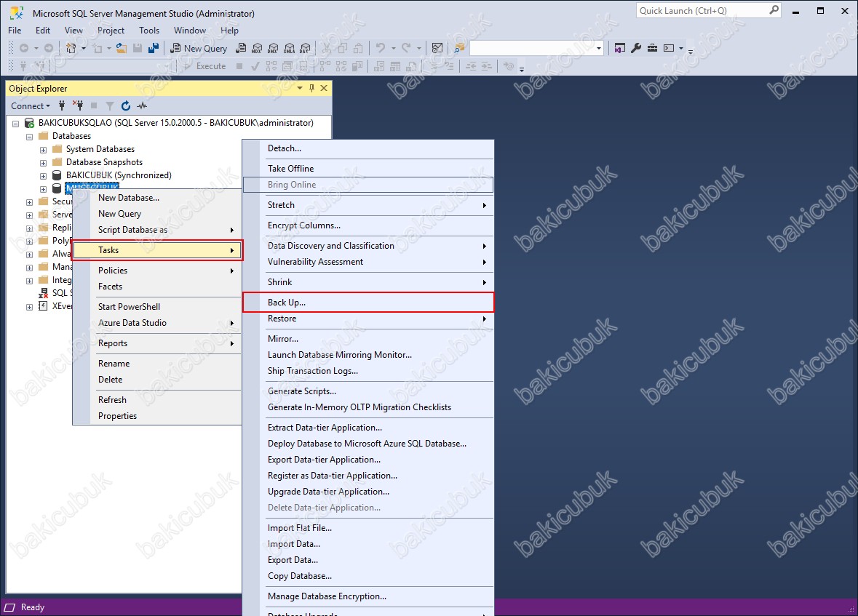Screen dimensions: 858x616
Task: Open the Connect dropdown in Object Explorer
Action: (x=31, y=105)
